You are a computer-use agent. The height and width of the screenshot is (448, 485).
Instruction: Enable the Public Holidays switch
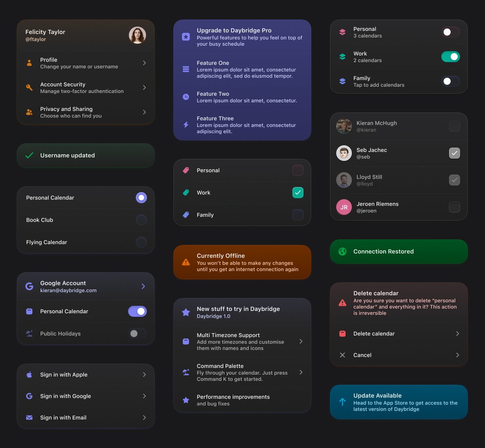pyautogui.click(x=137, y=334)
